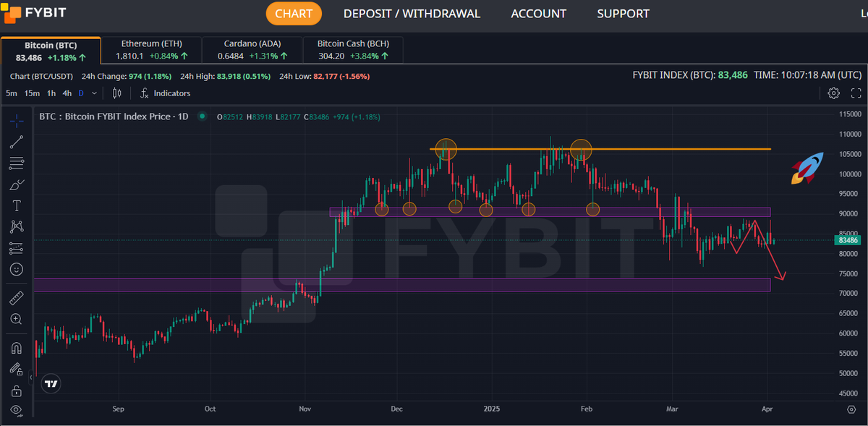Image resolution: width=868 pixels, height=426 pixels.
Task: Toggle lock all drawing tools
Action: tap(17, 391)
